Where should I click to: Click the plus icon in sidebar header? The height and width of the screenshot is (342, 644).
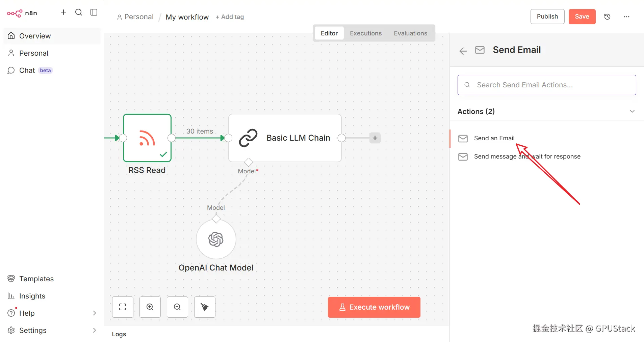click(x=63, y=12)
